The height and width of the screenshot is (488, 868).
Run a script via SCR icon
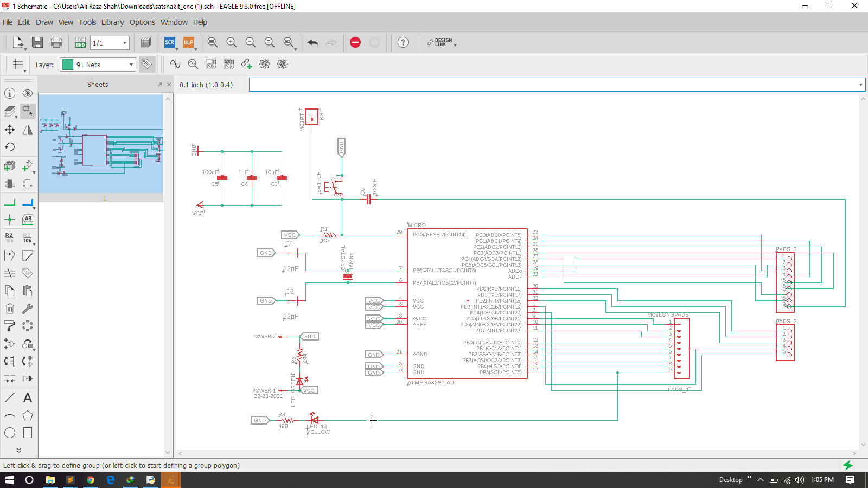click(170, 42)
